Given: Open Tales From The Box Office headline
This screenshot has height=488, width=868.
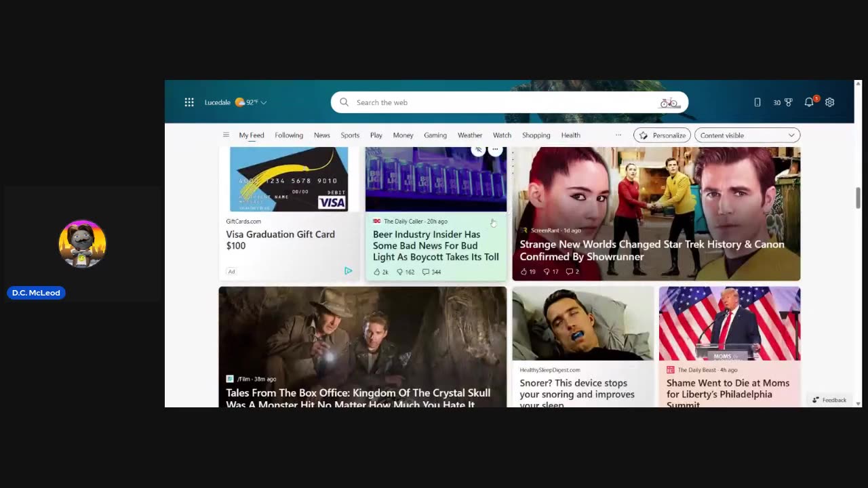Looking at the screenshot, I should (358, 398).
